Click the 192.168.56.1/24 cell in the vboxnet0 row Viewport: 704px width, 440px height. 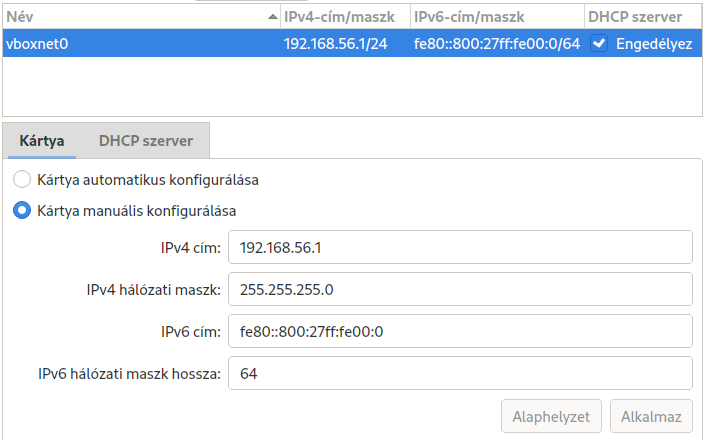(x=335, y=44)
